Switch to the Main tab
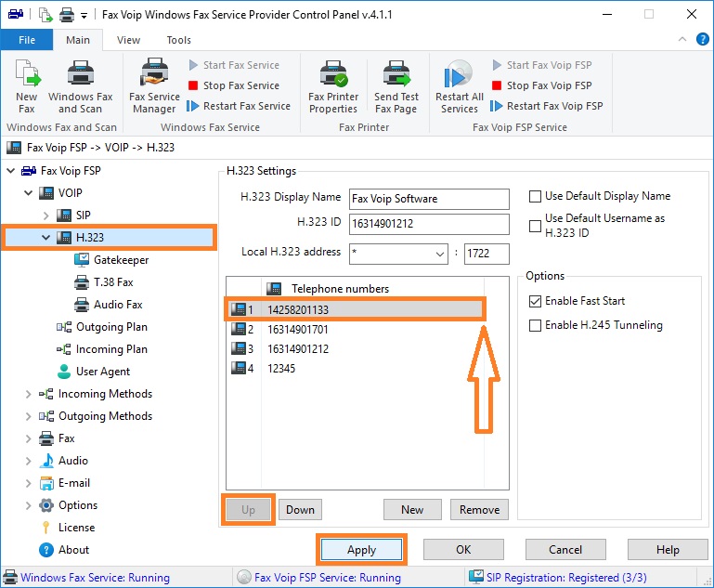The width and height of the screenshot is (714, 588). click(x=78, y=40)
